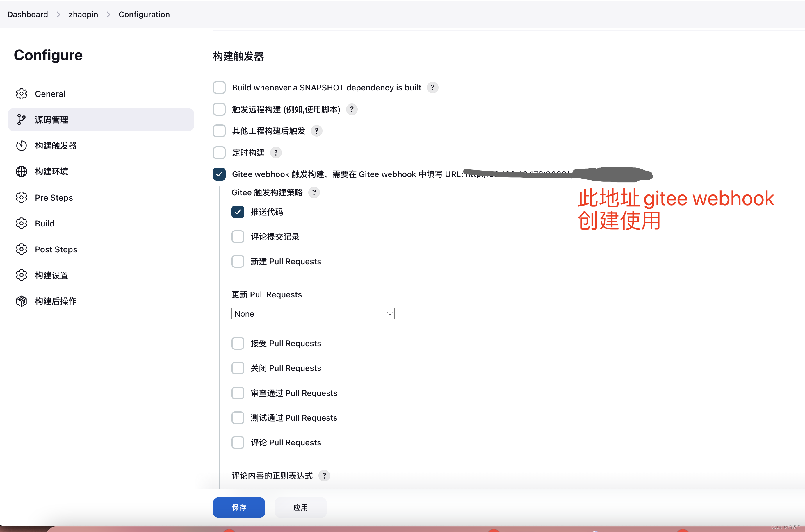Viewport: 805px width, 532px height.
Task: Uncheck Gitee webhook 触发构建 checkbox
Action: pyautogui.click(x=219, y=174)
